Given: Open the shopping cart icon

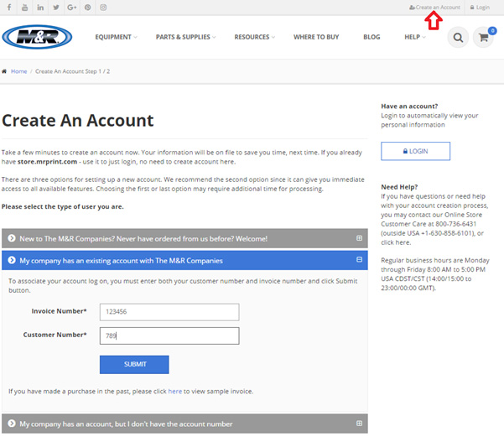Looking at the screenshot, I should pyautogui.click(x=483, y=38).
